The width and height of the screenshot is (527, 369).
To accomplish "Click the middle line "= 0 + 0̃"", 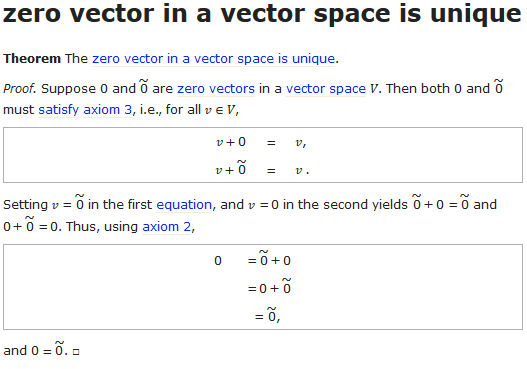I will click(269, 286).
